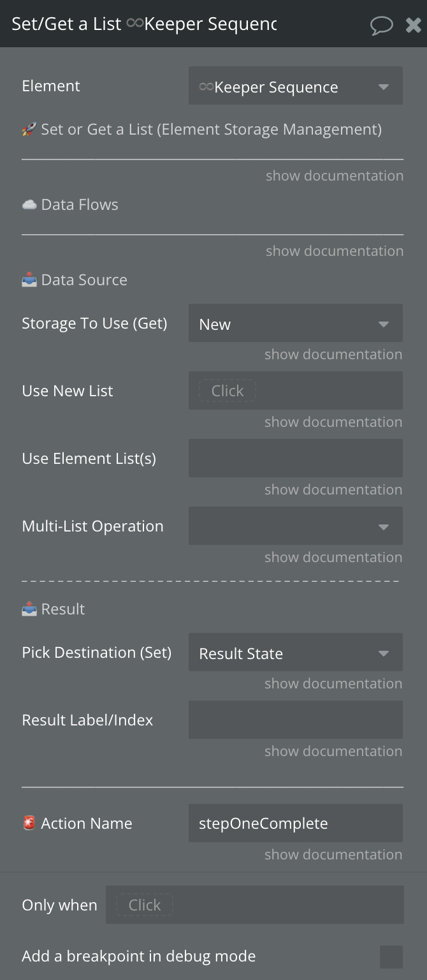
Task: Open the Element dropdown showing Keeper Sequence
Action: (x=295, y=86)
